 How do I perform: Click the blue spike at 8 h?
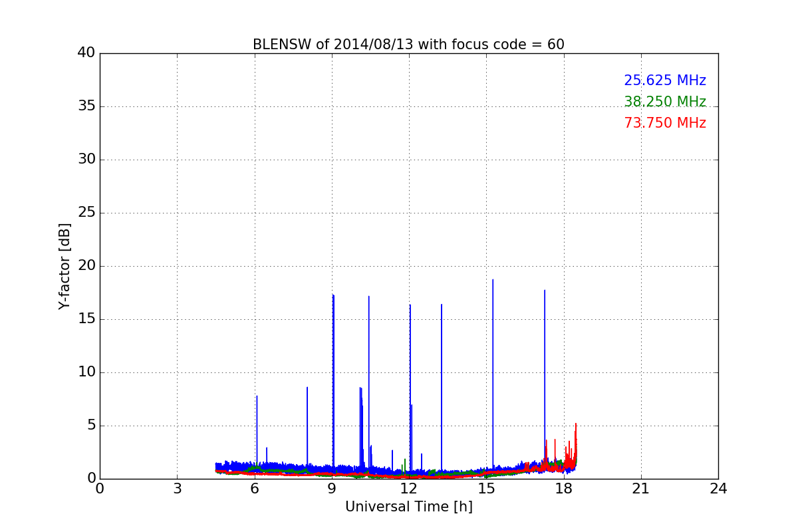click(307, 427)
